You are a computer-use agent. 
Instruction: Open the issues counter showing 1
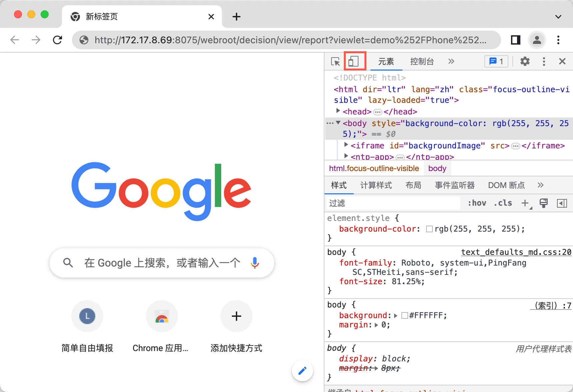pos(496,61)
